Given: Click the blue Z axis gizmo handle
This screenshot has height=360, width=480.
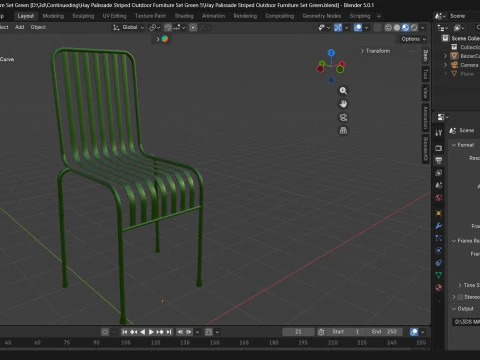Looking at the screenshot, I should (x=331, y=53).
